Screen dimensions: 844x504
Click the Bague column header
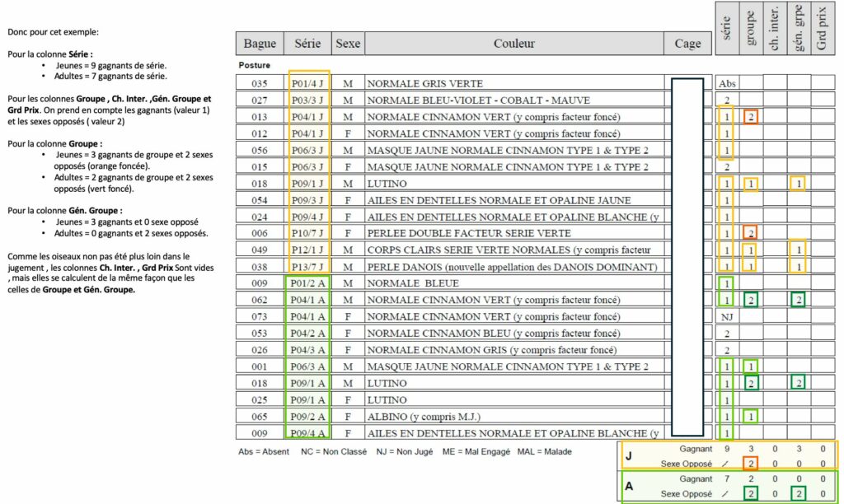click(x=260, y=44)
